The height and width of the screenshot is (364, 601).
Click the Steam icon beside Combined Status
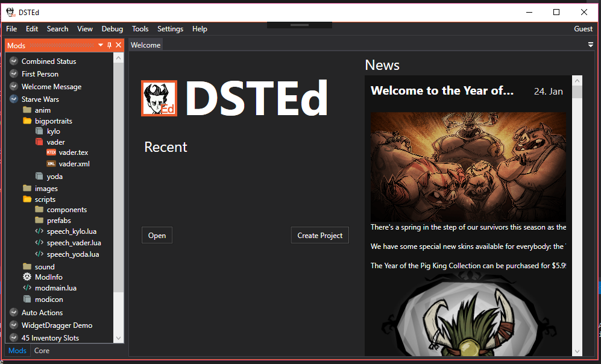[x=14, y=61]
